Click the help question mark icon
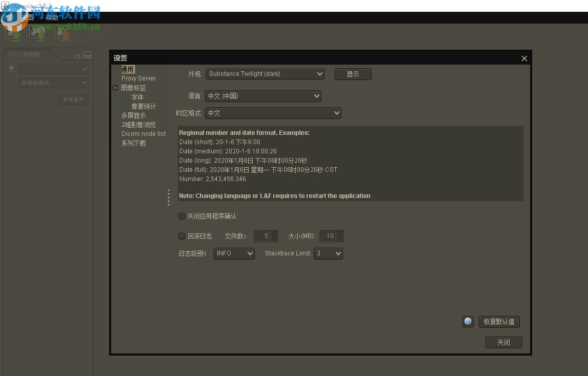The height and width of the screenshot is (376, 588). pos(468,321)
